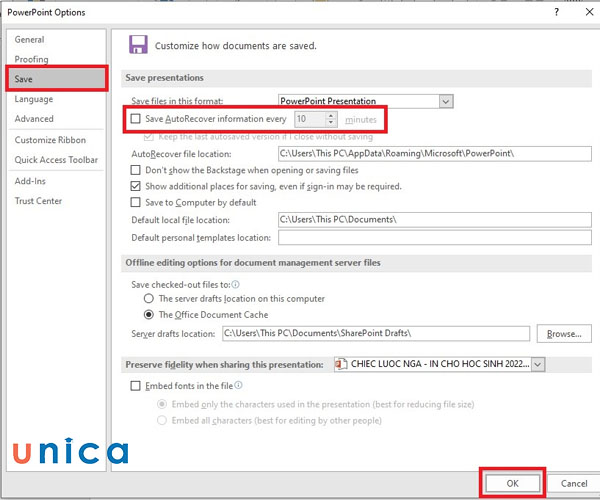Click info icon next to Save checked-out files

coord(236,284)
